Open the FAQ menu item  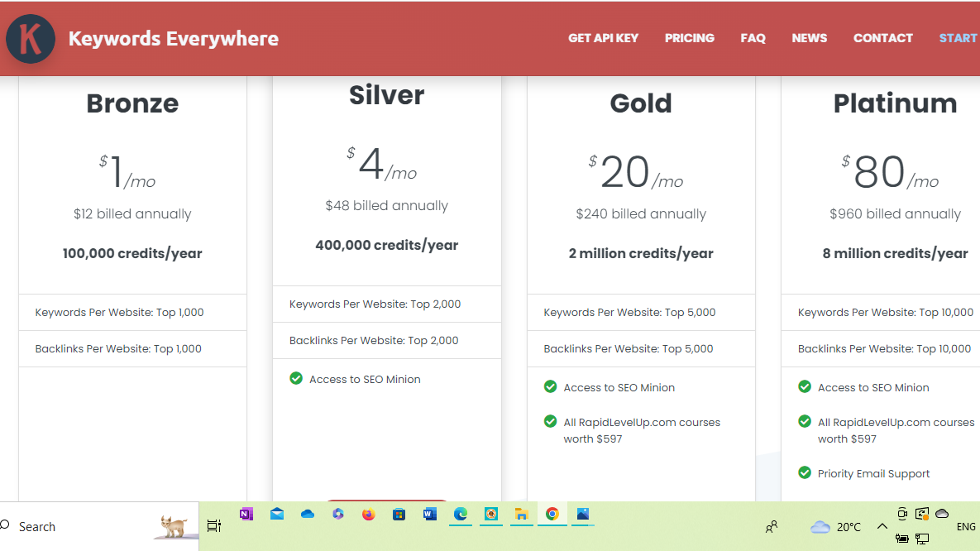point(753,38)
